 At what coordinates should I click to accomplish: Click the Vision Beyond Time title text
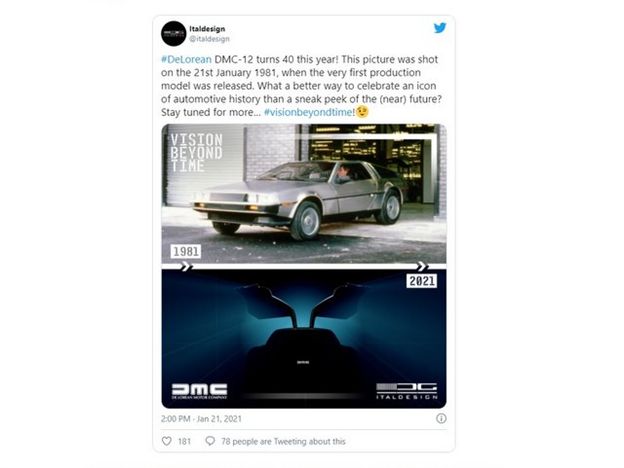[x=196, y=153]
